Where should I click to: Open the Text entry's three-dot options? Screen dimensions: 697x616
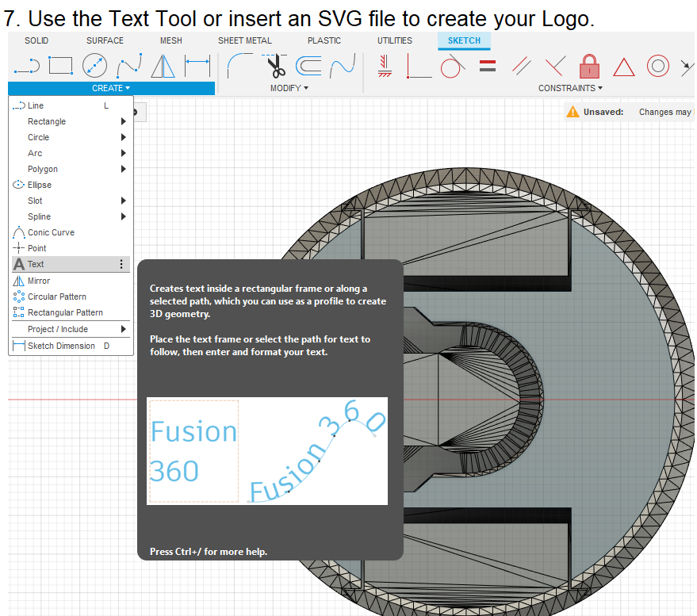(121, 265)
